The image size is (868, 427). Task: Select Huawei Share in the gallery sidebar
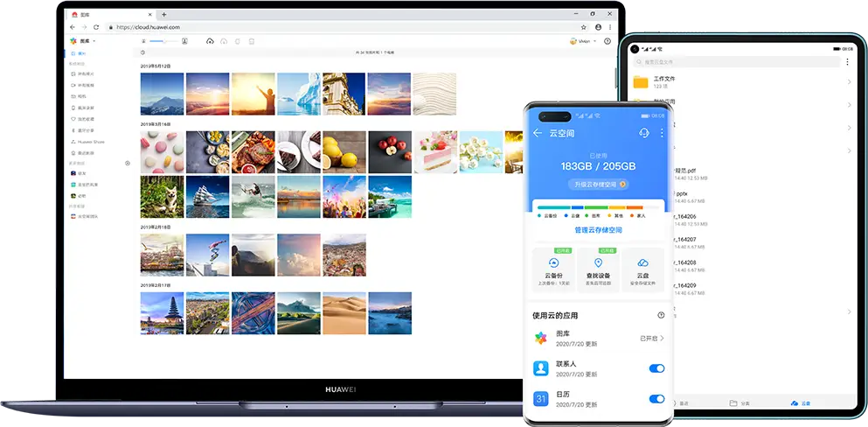88,142
